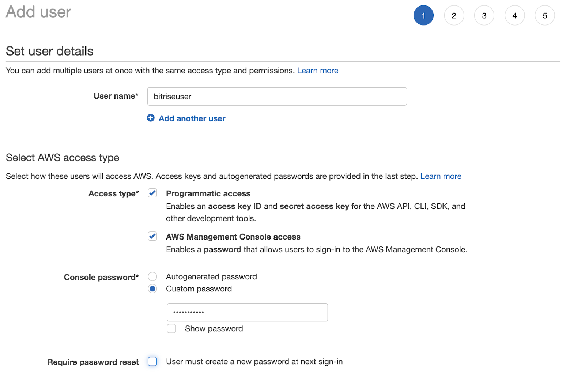
Task: Click the Access type* field label
Action: [114, 193]
